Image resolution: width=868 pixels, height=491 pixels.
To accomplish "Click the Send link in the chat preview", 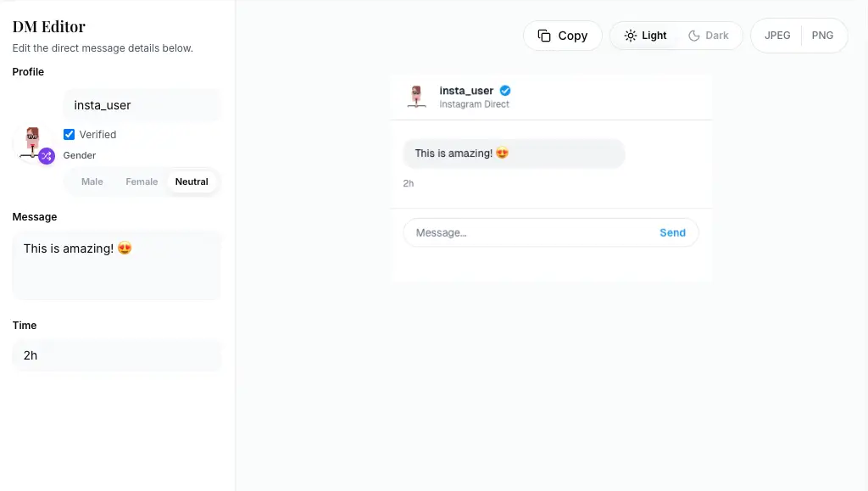I will tap(672, 232).
